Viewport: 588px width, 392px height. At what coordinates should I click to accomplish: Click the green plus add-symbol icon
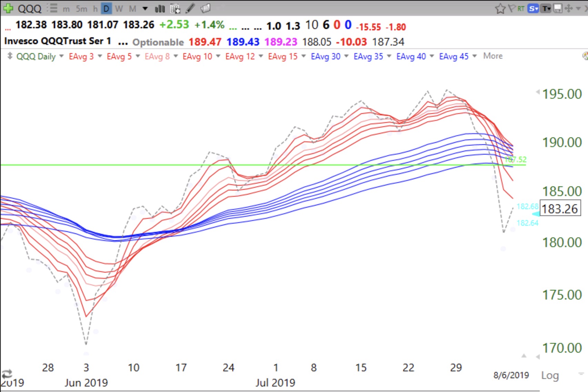(x=8, y=8)
